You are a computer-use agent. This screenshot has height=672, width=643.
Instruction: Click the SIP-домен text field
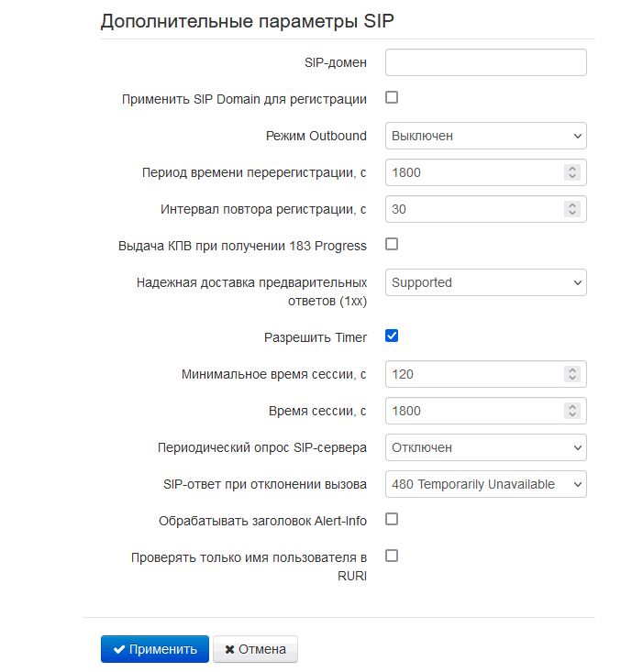(485, 62)
